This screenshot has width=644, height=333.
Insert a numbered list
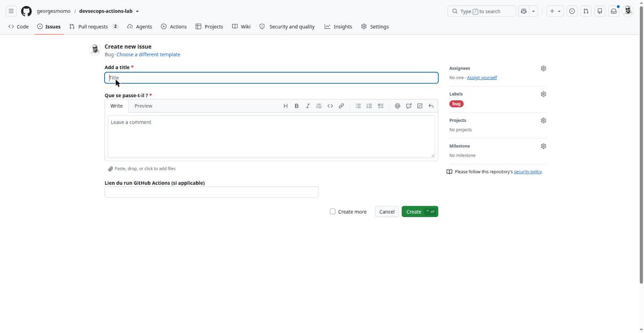369,106
